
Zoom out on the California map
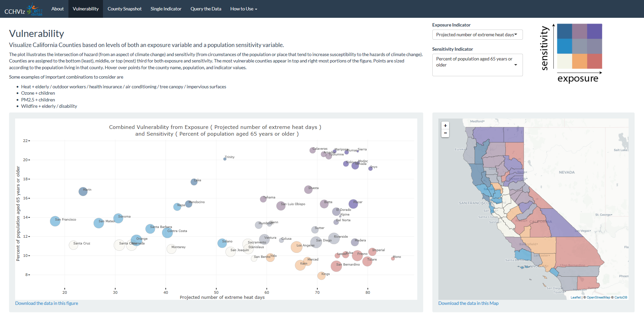445,133
